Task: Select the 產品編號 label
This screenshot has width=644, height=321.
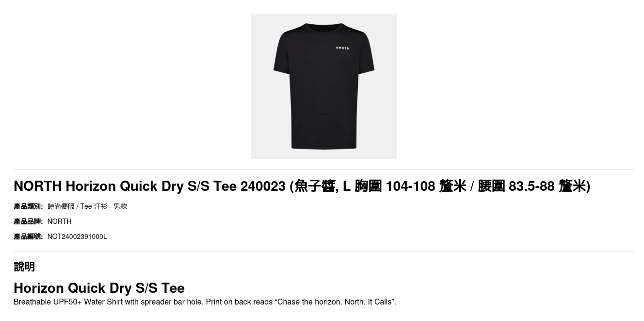Action: point(28,237)
